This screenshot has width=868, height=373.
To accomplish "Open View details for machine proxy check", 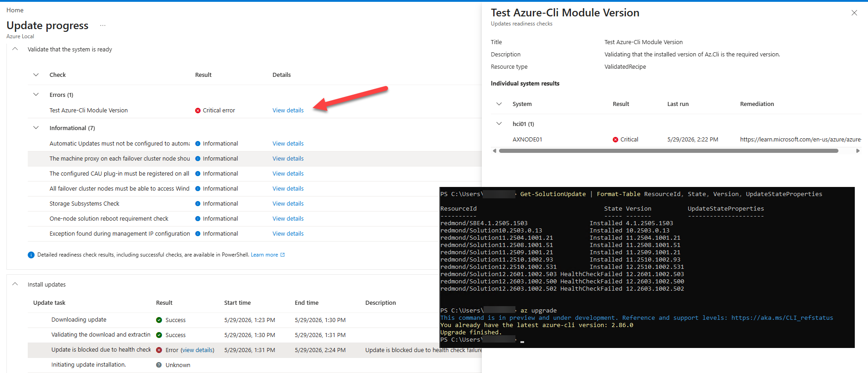I will tap(288, 158).
